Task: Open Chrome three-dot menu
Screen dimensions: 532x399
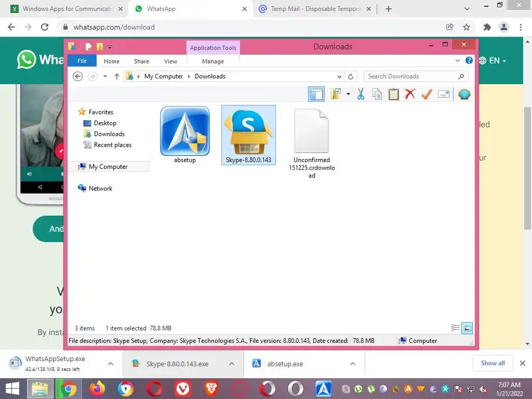Action: (x=521, y=27)
